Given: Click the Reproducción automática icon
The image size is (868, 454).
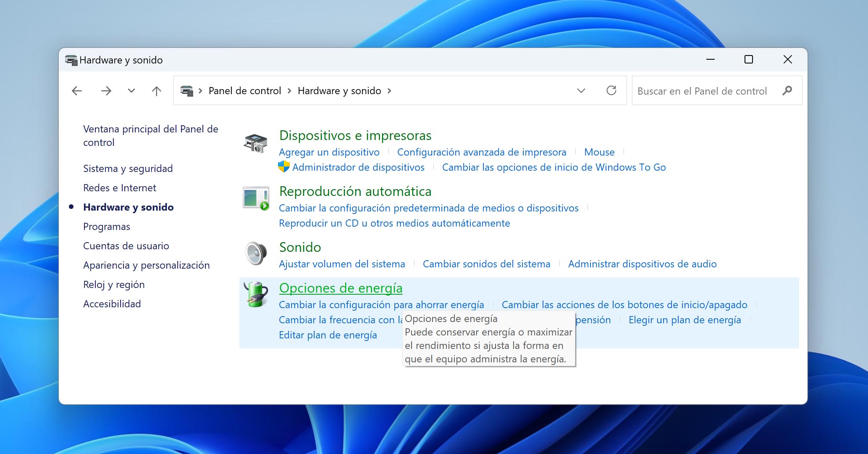Looking at the screenshot, I should (256, 198).
